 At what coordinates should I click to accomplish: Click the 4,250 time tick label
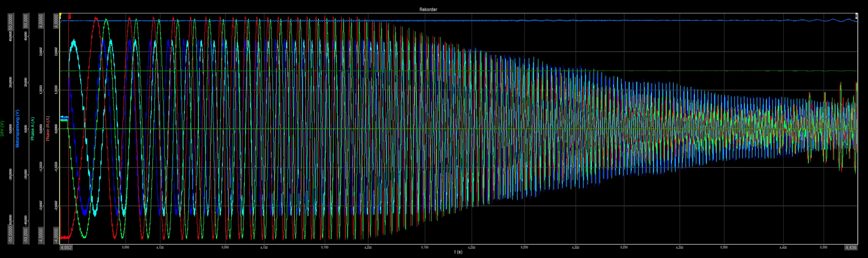(x=472, y=247)
